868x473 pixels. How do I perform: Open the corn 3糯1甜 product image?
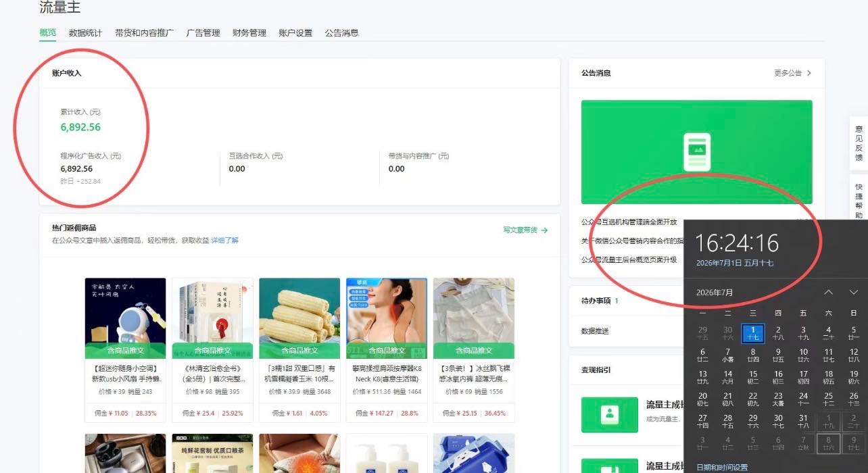point(299,318)
